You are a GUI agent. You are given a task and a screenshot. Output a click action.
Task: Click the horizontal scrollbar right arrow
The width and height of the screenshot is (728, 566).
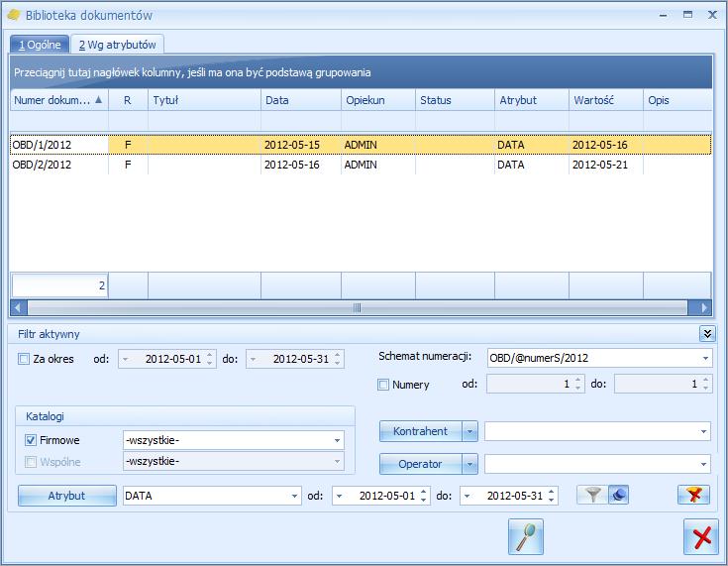click(703, 307)
